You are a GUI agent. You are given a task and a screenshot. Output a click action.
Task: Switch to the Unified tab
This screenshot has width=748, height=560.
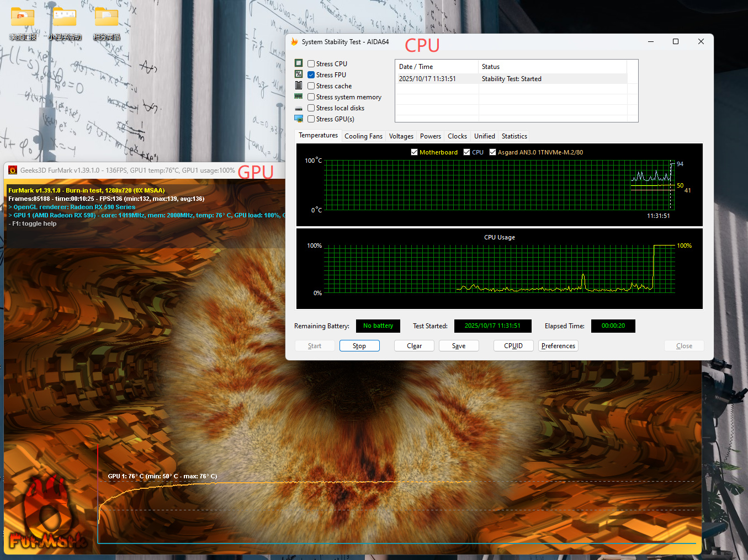pos(485,136)
